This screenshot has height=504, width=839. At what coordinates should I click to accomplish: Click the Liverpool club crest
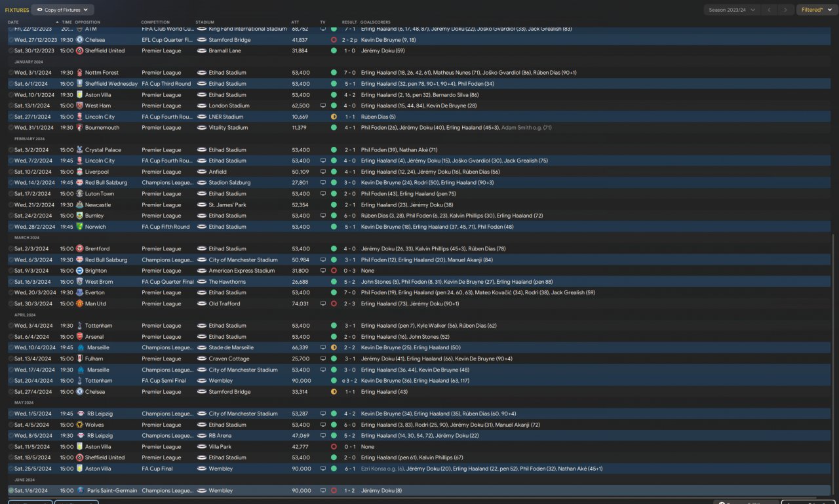79,172
